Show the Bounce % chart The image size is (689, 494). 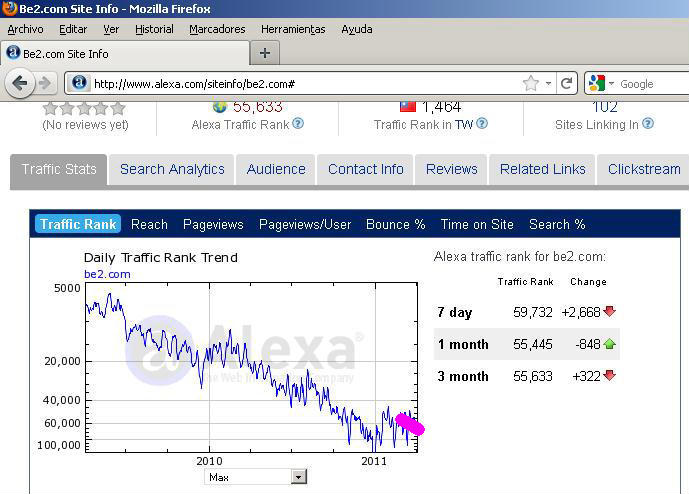[395, 225]
